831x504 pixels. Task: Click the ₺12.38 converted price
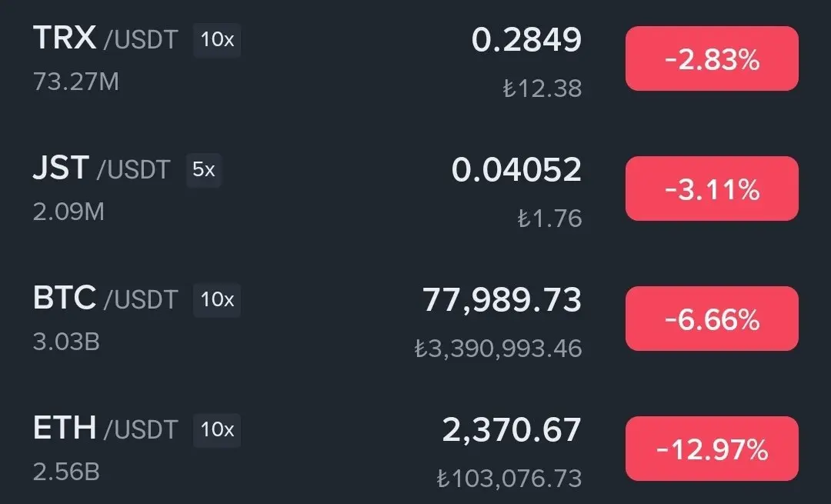point(542,88)
